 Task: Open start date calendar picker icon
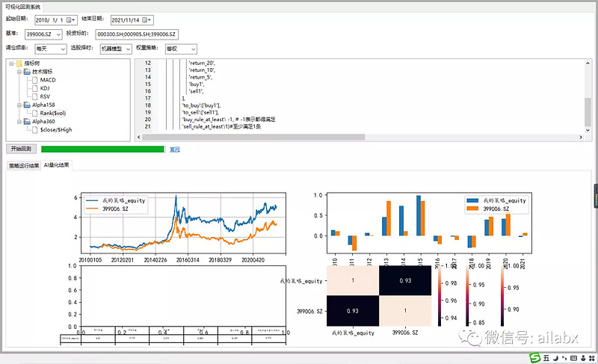70,20
